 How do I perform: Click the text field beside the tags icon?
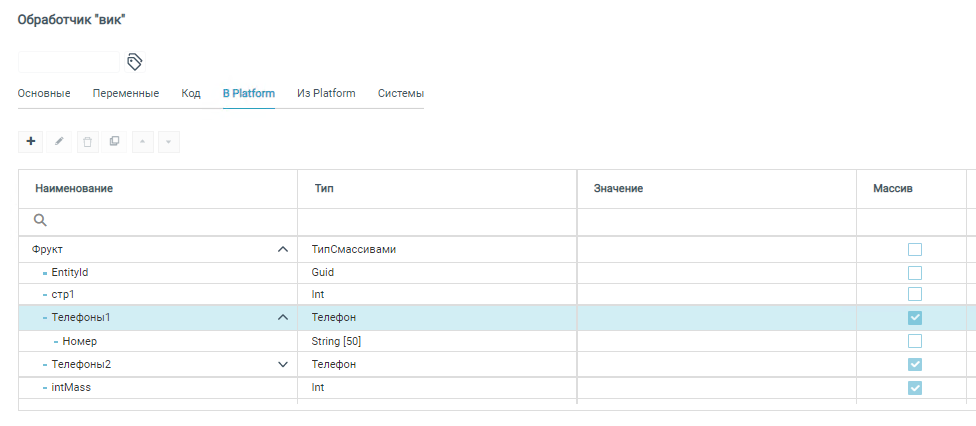pyautogui.click(x=68, y=62)
